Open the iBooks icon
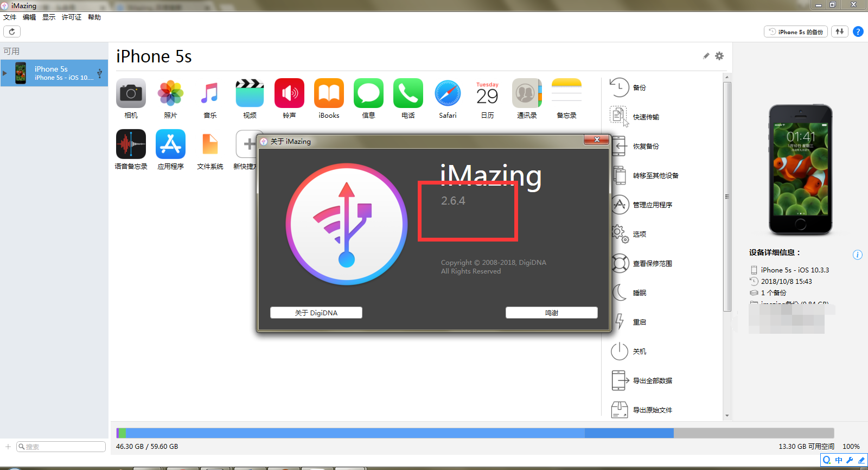 pyautogui.click(x=329, y=93)
